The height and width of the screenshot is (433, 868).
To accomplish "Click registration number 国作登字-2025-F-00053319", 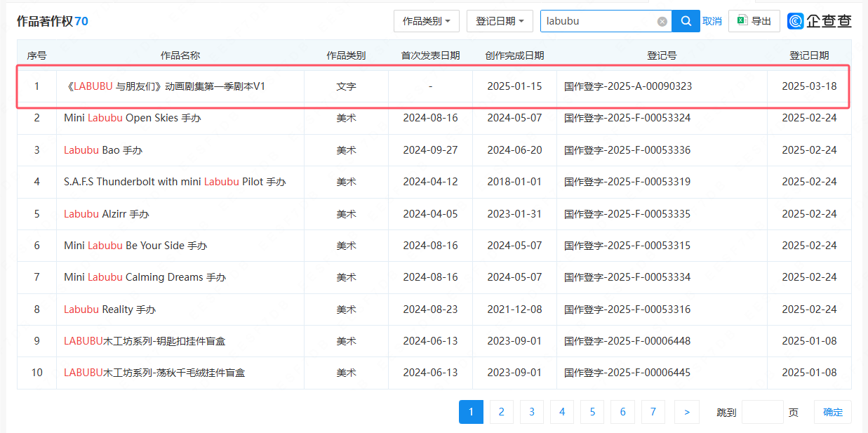I will tap(627, 182).
